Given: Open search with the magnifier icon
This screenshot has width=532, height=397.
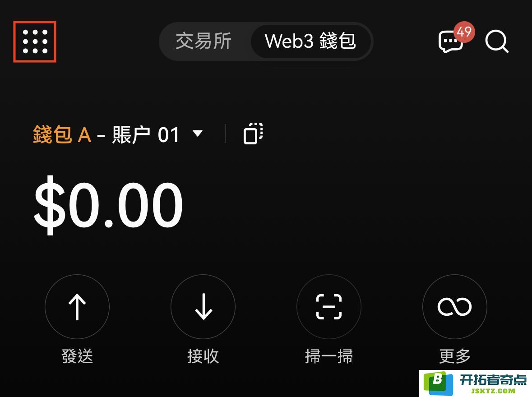Looking at the screenshot, I should (497, 42).
